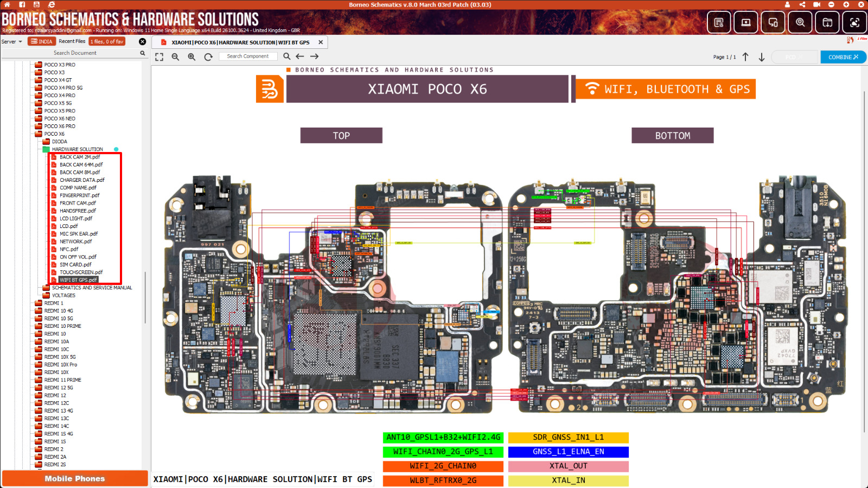Go to previous component search result
868x488 pixels.
pos(299,56)
